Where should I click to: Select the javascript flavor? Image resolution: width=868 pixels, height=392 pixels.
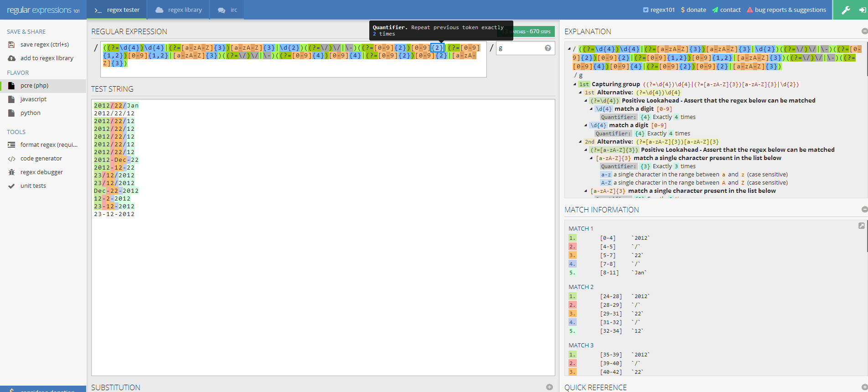coord(33,99)
